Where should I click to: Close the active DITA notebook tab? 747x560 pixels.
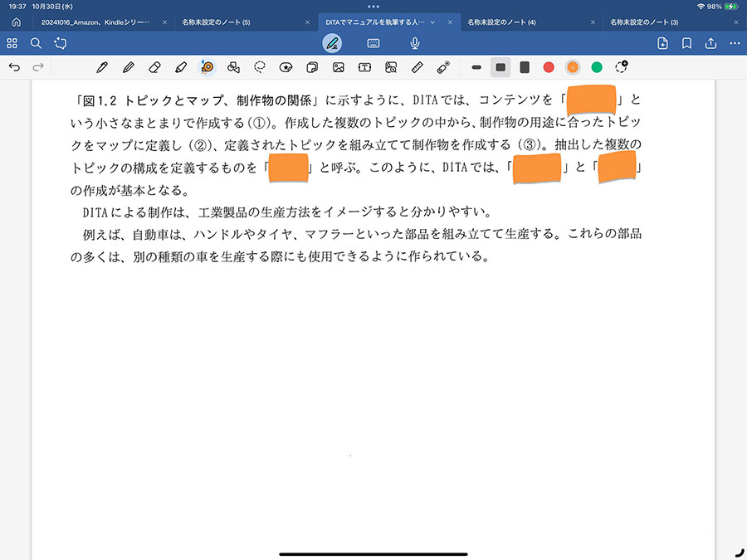[450, 22]
